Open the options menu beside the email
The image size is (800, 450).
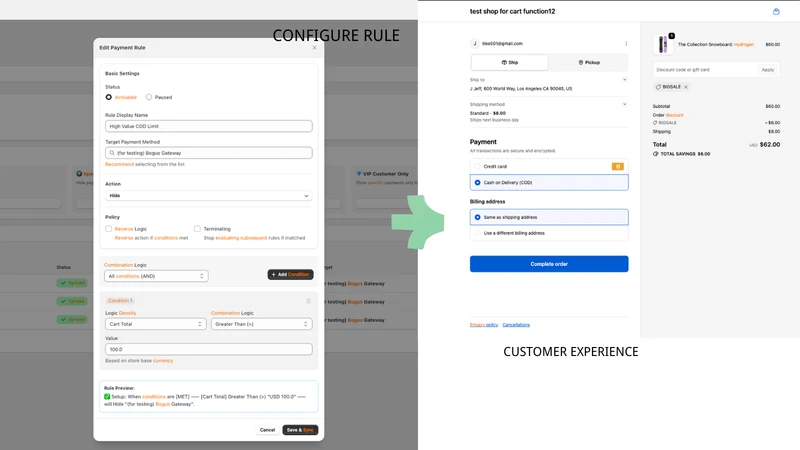(x=626, y=43)
